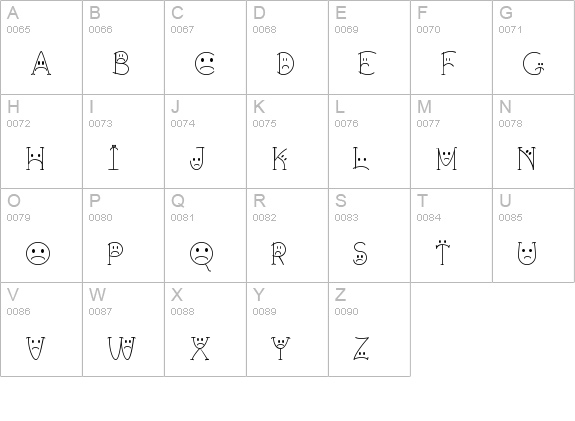Pick the X glyph with sad face
Screen dimensions: 575x421
200,348
